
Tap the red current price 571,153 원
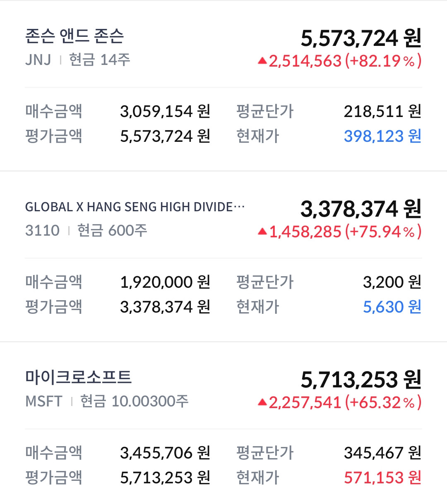(382, 478)
